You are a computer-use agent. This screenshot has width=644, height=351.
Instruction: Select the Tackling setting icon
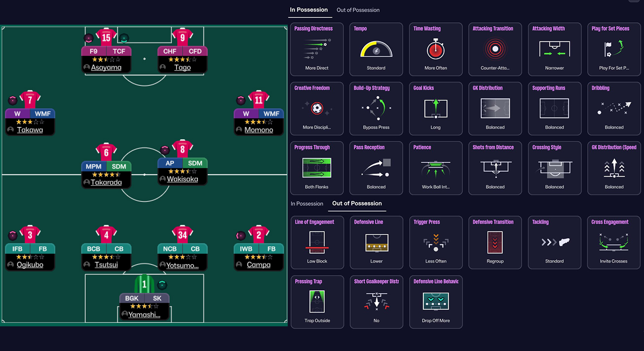tap(554, 242)
